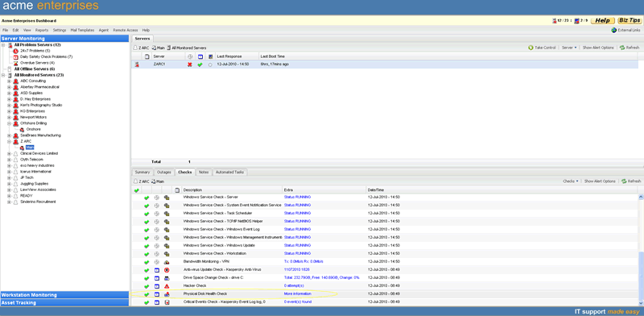Select the Sinderins Recruitment client
Viewport: 644px width, 316px height.
click(x=38, y=202)
